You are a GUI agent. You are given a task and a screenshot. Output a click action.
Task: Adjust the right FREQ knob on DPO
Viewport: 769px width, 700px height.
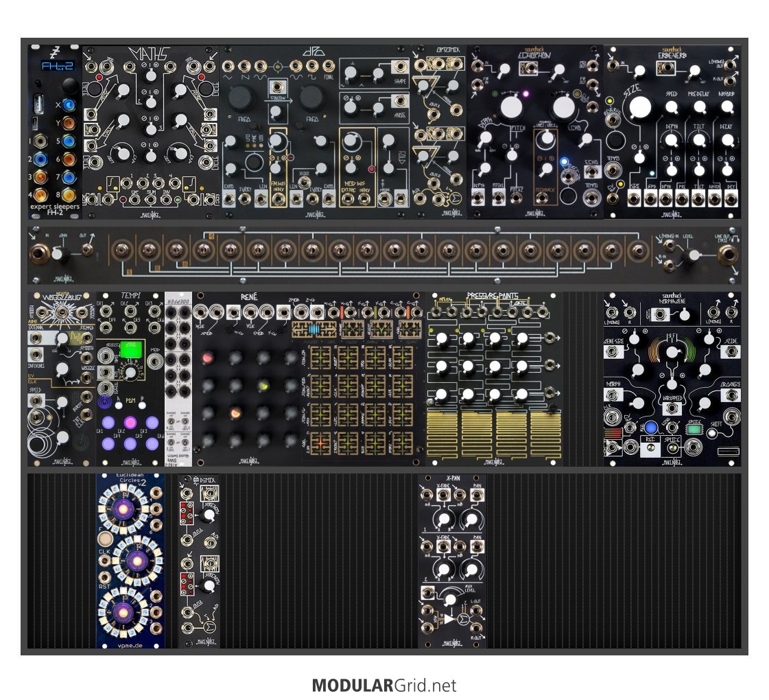click(x=312, y=98)
